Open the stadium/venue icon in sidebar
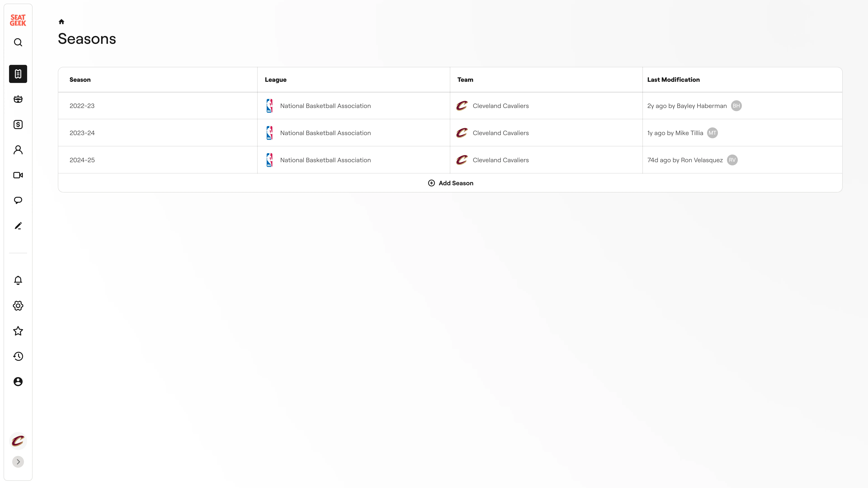 [18, 99]
